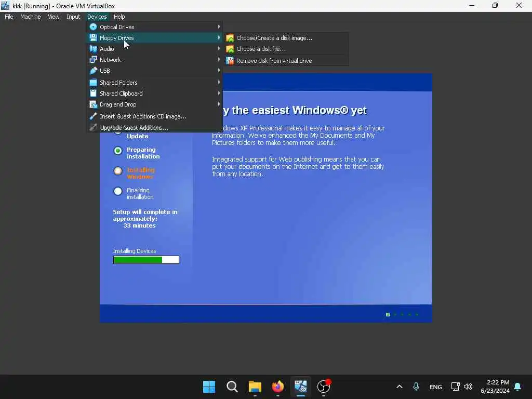Click the Drag and Drop icon
This screenshot has height=399, width=532.
[93, 104]
